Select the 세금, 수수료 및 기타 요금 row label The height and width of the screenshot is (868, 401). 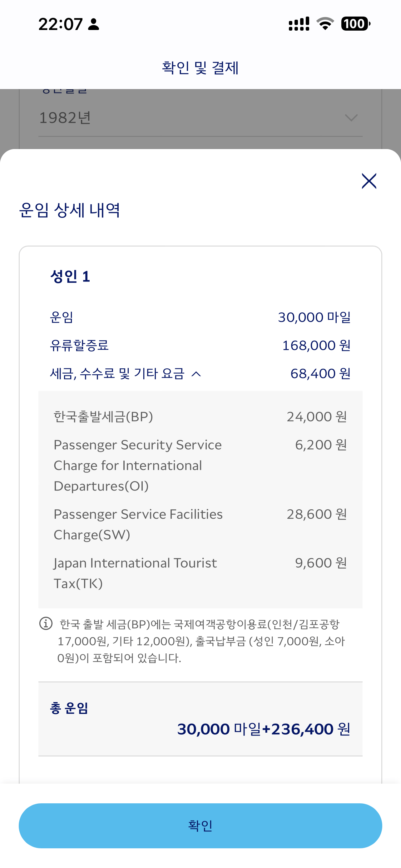click(117, 373)
